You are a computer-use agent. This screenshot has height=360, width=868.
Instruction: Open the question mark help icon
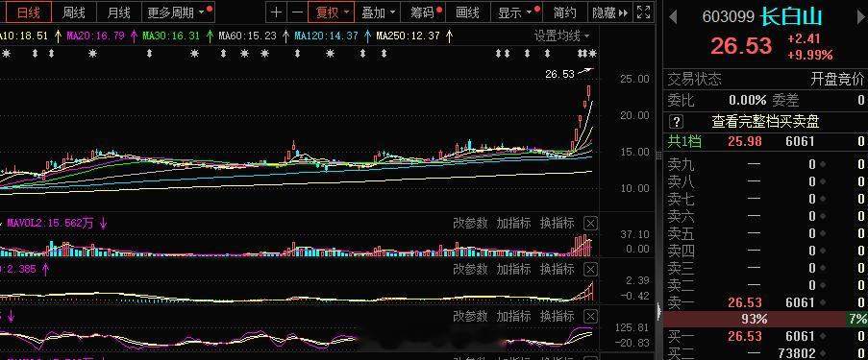pyautogui.click(x=677, y=122)
